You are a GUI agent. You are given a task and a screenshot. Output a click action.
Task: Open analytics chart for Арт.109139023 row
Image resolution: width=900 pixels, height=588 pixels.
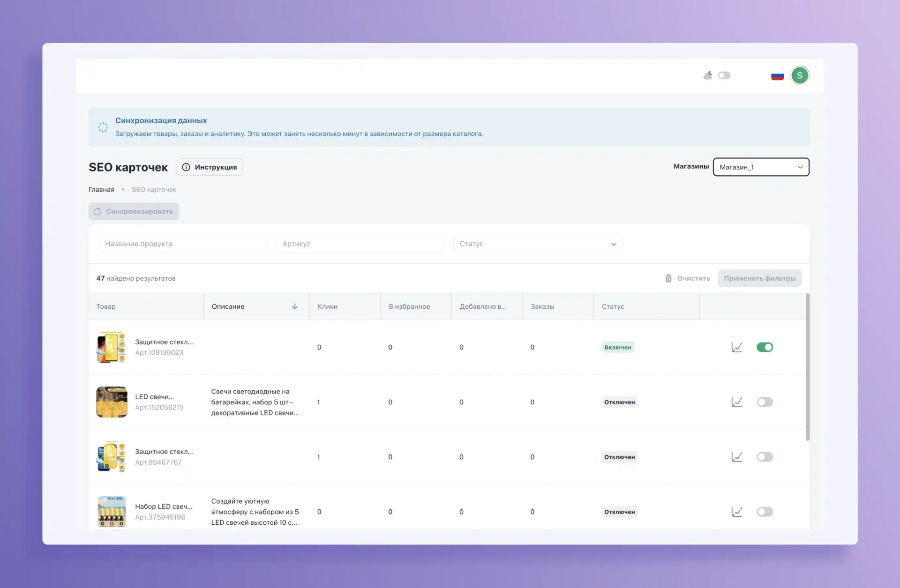click(x=736, y=347)
